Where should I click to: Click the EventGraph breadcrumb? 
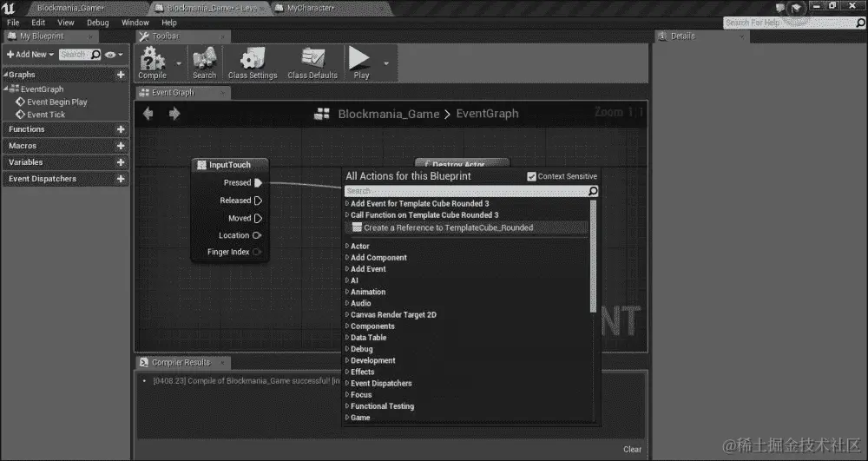click(487, 114)
